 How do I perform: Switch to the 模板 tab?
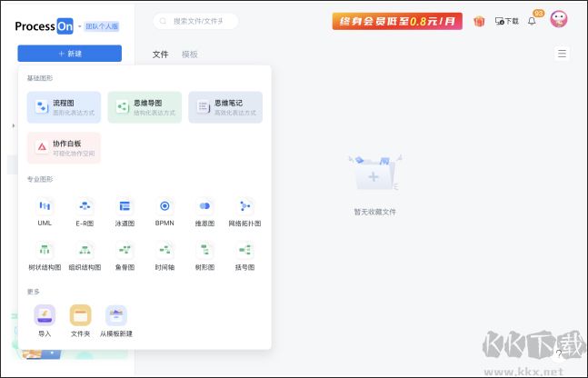point(190,55)
